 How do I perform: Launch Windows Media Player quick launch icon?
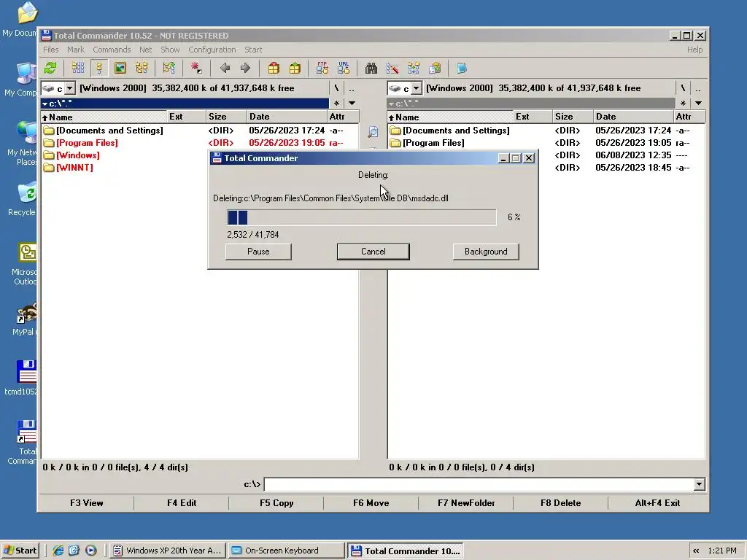(90, 551)
